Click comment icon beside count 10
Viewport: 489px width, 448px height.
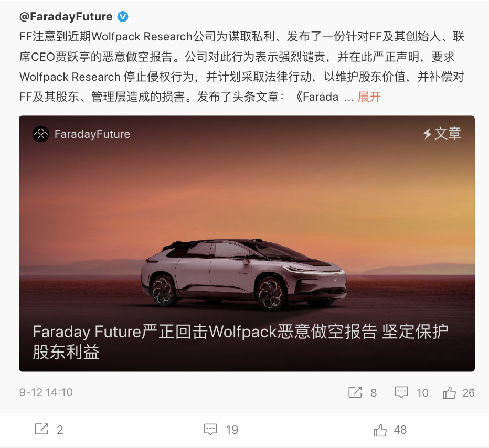pos(401,392)
